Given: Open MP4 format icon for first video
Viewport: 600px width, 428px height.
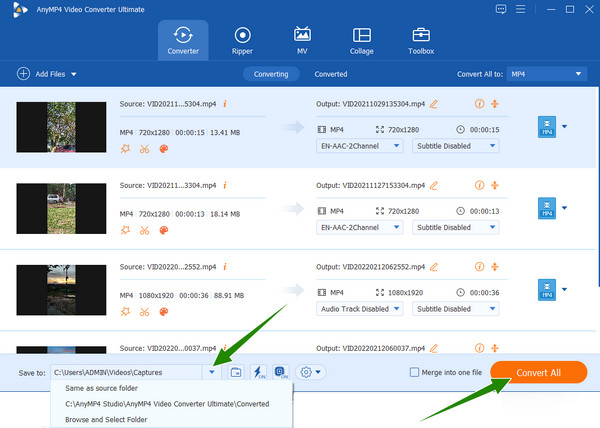Looking at the screenshot, I should click(x=547, y=127).
